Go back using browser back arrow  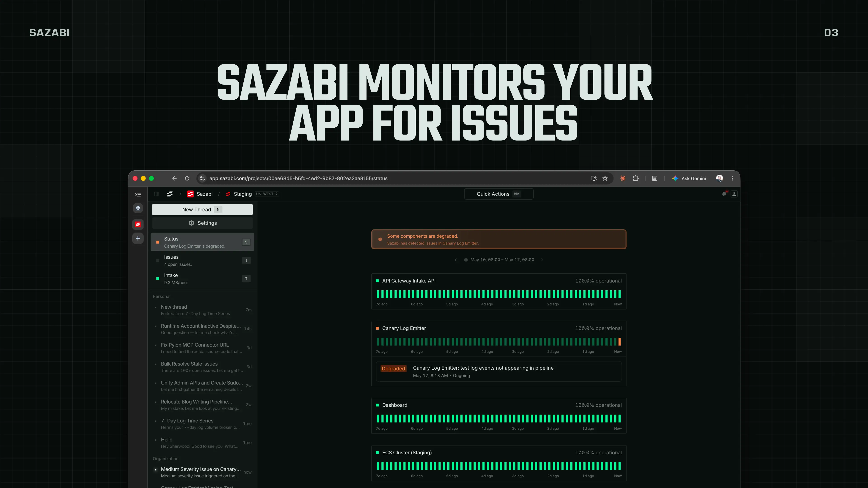point(174,178)
